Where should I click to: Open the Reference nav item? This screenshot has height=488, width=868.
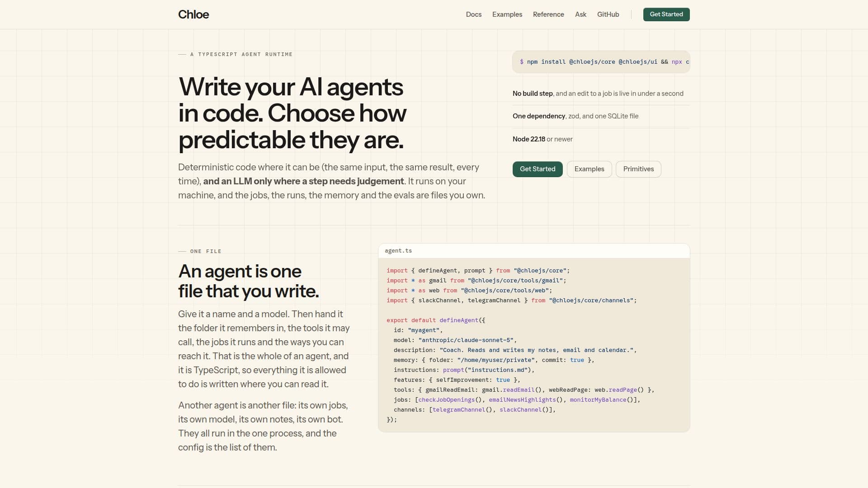click(x=548, y=14)
